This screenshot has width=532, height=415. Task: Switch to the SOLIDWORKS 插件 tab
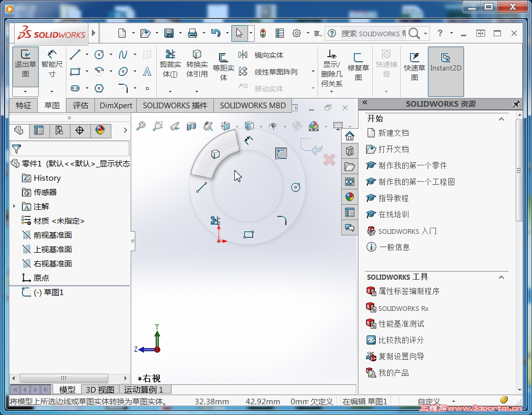tap(175, 106)
